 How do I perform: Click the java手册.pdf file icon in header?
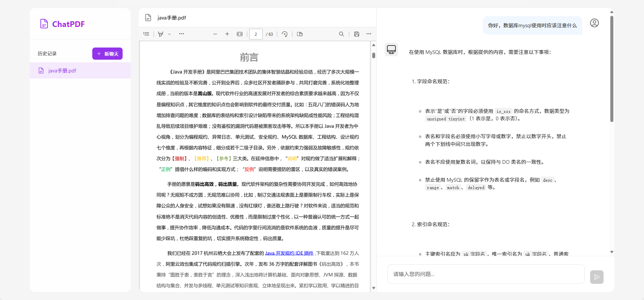tap(148, 18)
